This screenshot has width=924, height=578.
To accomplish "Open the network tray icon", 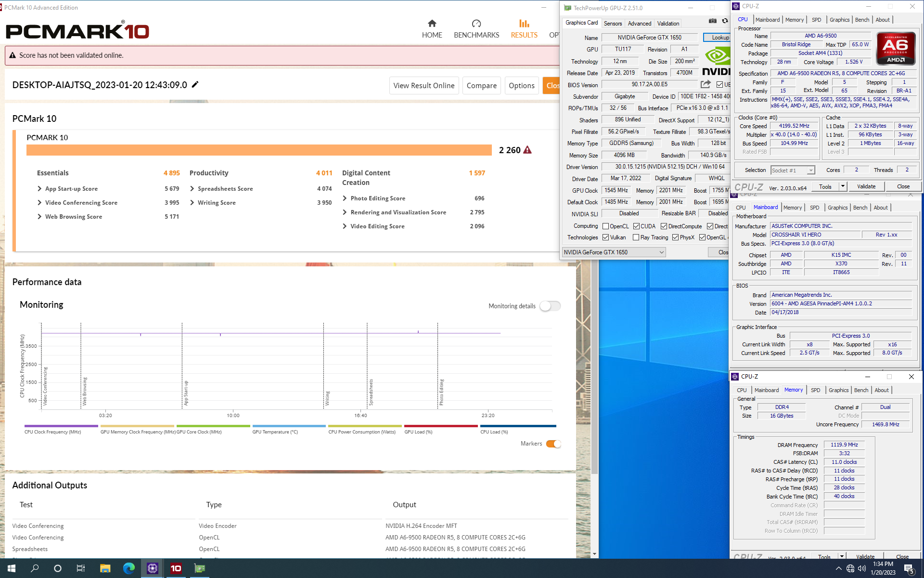I will pyautogui.click(x=850, y=568).
